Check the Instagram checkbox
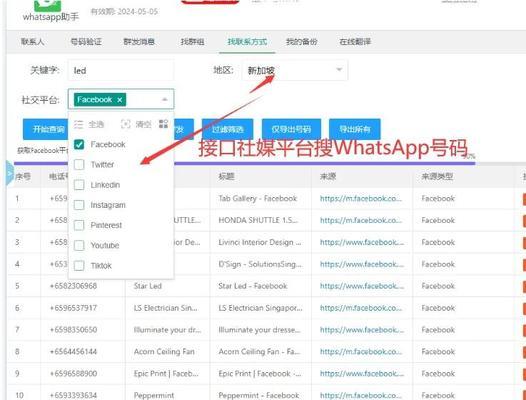The height and width of the screenshot is (400, 526). coord(79,205)
